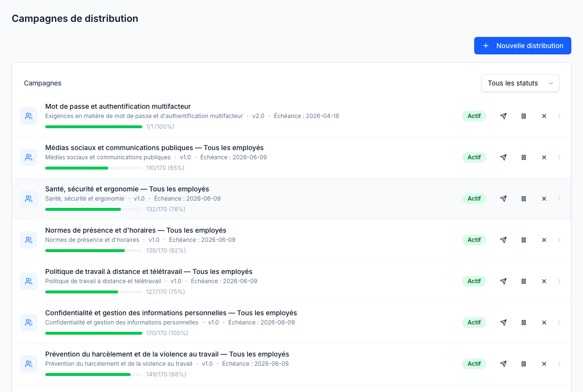Click the group icon for Normes de présence campaign
583x392 pixels.
(x=29, y=240)
